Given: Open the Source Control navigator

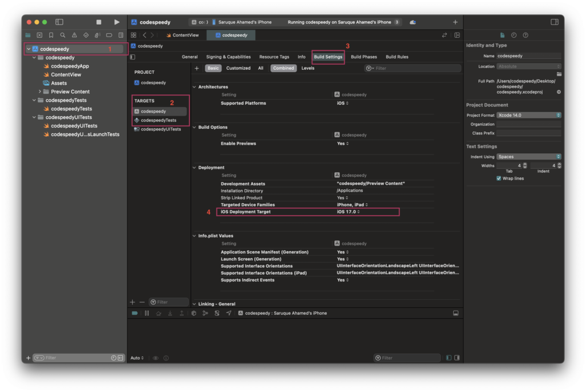Looking at the screenshot, I should 39,35.
